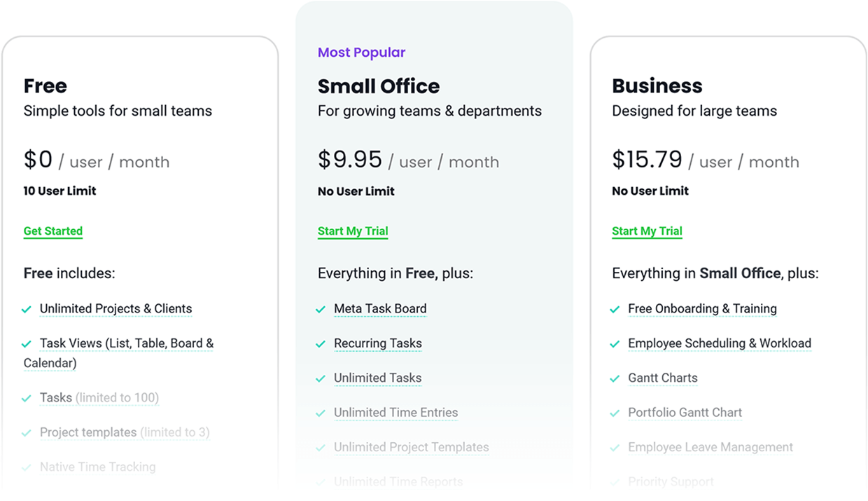This screenshot has width=868, height=501.
Task: Click the checkmark beside Unlimited Projects & Clients
Action: coord(27,308)
